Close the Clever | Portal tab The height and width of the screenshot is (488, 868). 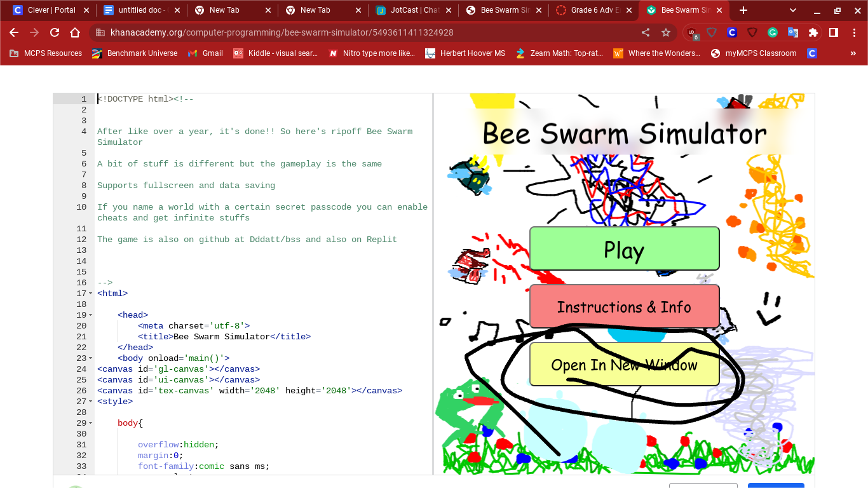pyautogui.click(x=86, y=10)
